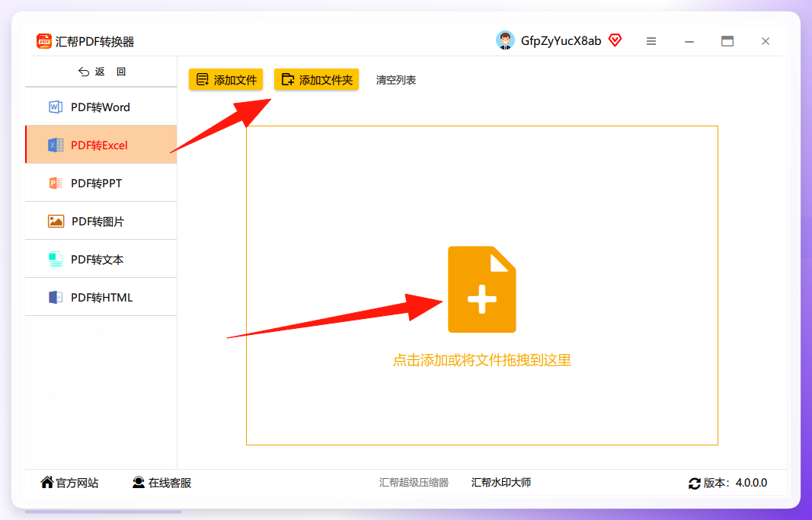Click the username GfpZyYucX8ab
Viewport: 812px width, 520px height.
point(561,41)
